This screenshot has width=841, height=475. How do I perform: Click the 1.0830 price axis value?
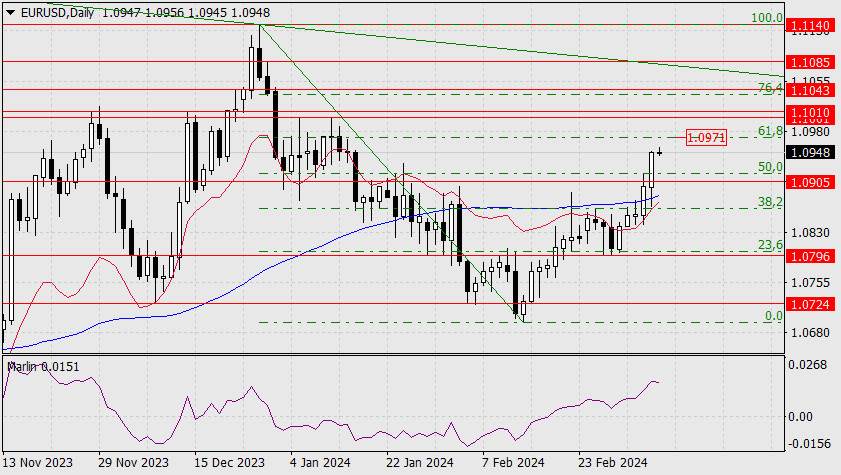pos(810,233)
